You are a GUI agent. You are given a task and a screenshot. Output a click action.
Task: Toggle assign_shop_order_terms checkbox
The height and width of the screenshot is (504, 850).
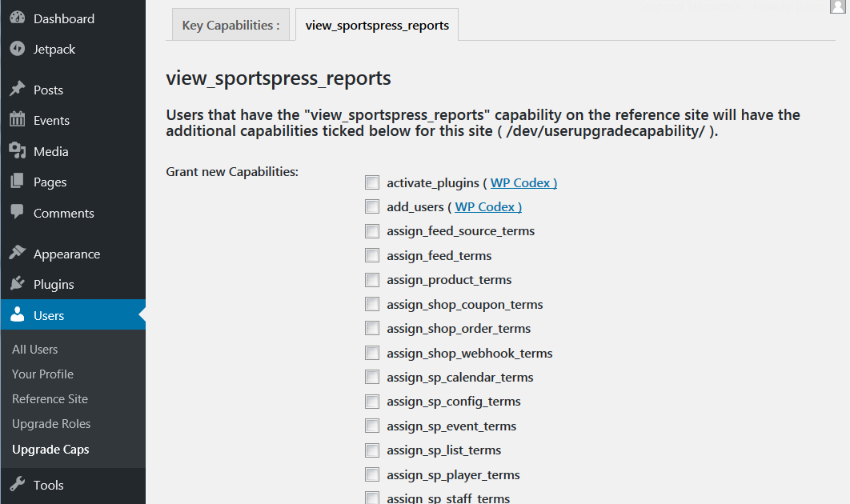click(x=372, y=329)
